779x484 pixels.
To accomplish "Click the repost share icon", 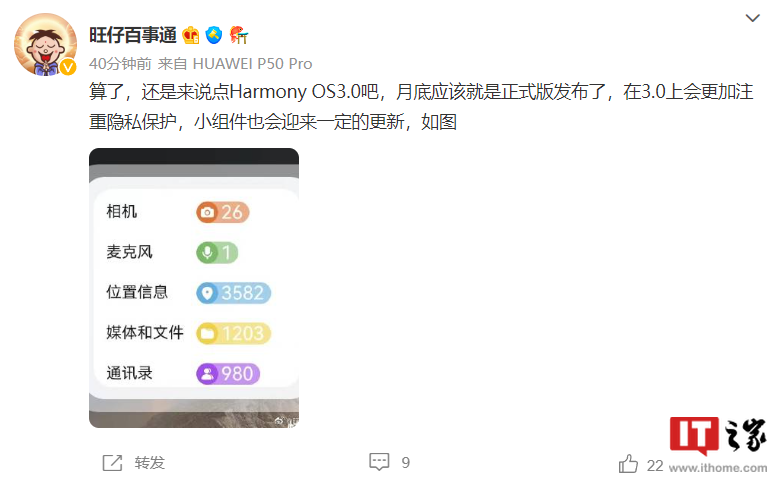I will click(x=112, y=463).
